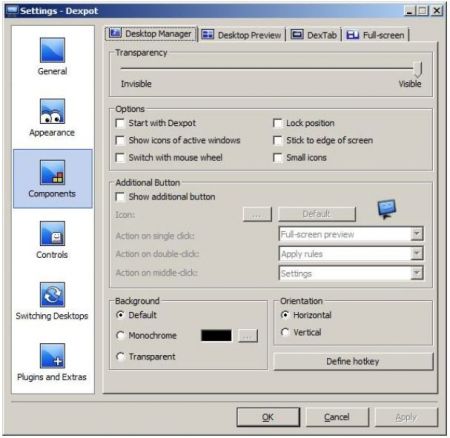Open the Action on middle-click dropdown

tap(351, 273)
